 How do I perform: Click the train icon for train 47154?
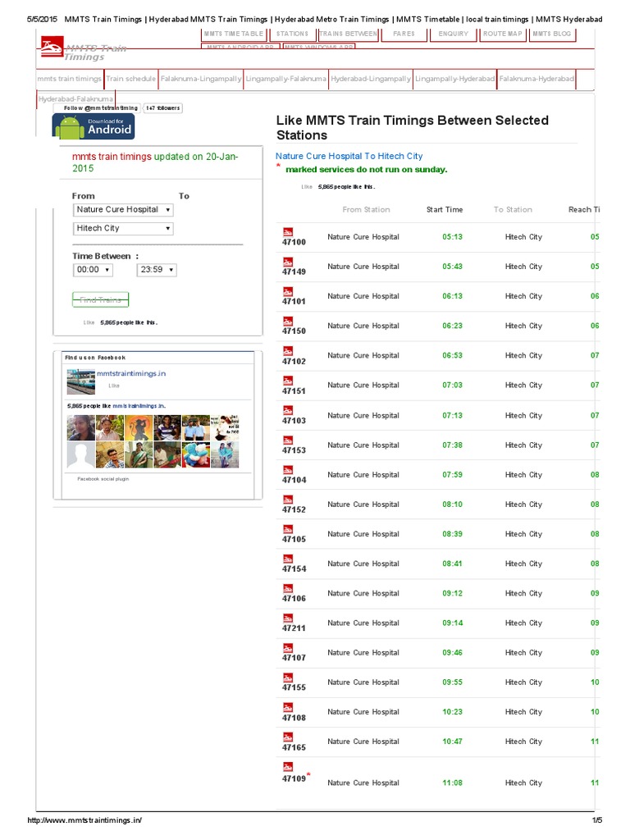(288, 559)
